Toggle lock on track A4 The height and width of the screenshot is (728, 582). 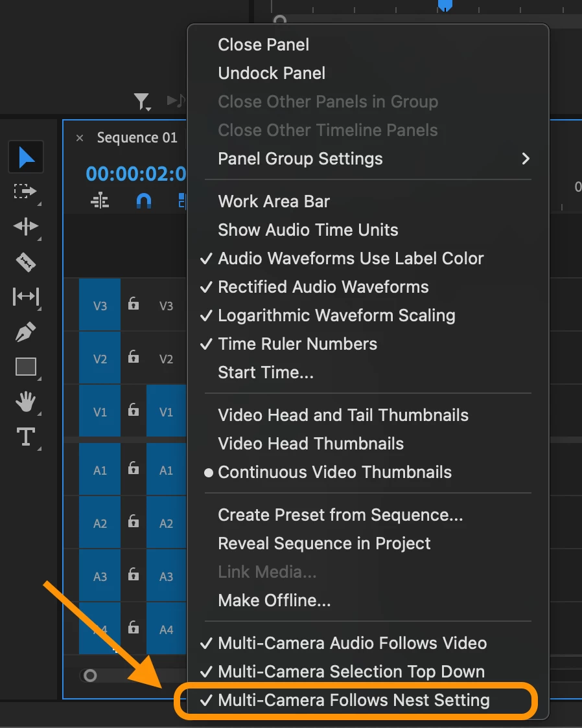(x=134, y=627)
